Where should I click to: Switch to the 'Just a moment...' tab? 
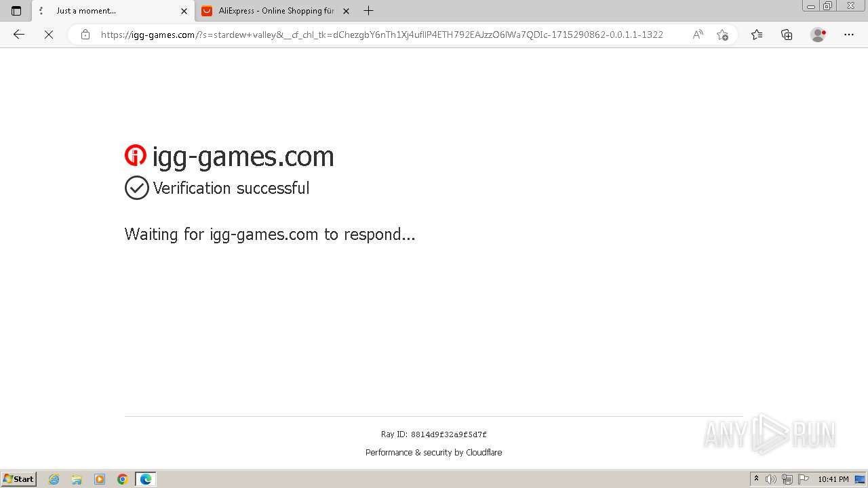[x=113, y=11]
